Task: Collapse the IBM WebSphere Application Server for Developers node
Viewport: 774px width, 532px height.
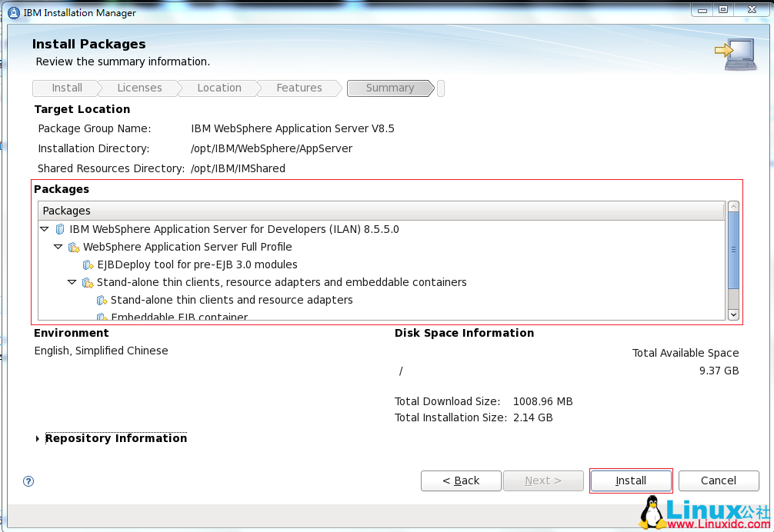Action: [x=45, y=229]
